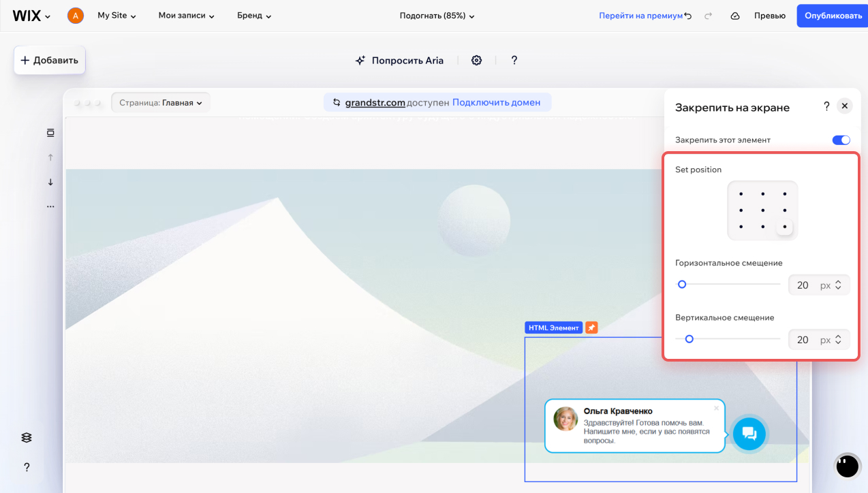This screenshot has height=493, width=868.
Task: Open the Страница: Главная page dropdown
Action: tap(161, 103)
